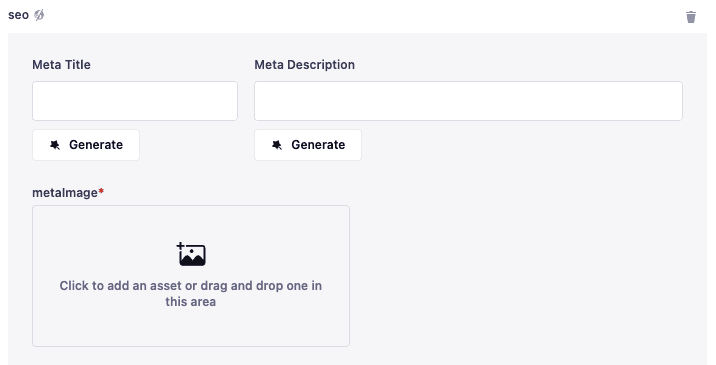This screenshot has height=365, width=716.
Task: Click the seo component name label
Action: (x=19, y=15)
